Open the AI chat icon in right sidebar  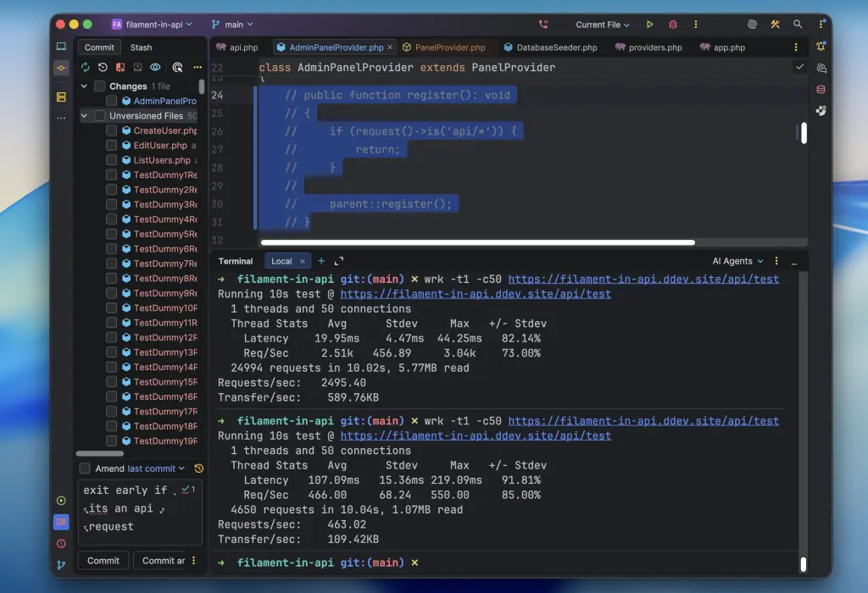pyautogui.click(x=821, y=68)
